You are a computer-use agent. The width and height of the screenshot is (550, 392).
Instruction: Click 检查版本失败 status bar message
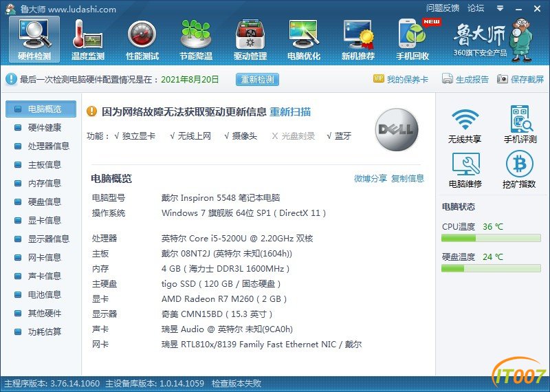pos(236,384)
